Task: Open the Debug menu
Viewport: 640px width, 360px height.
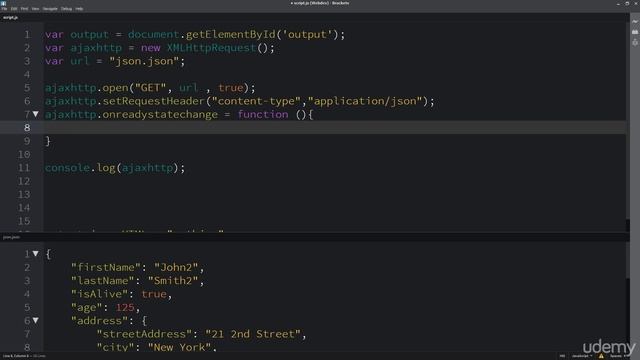Action: 66,9
